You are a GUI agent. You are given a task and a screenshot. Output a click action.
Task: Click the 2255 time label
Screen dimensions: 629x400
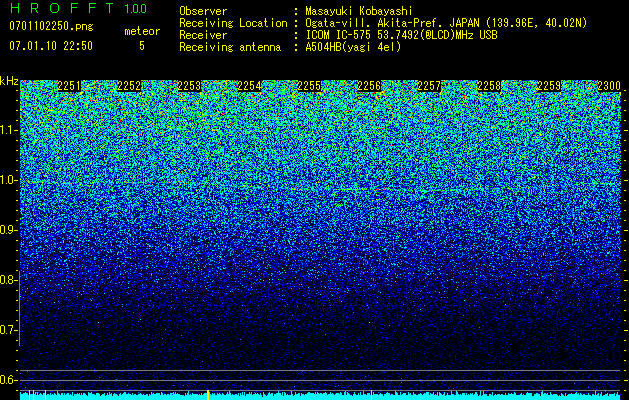309,86
